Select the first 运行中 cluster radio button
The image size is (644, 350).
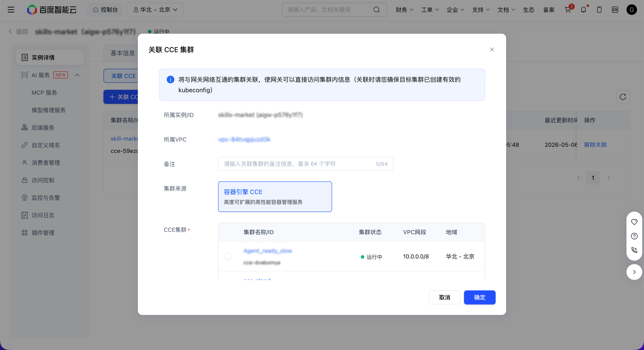point(227,256)
